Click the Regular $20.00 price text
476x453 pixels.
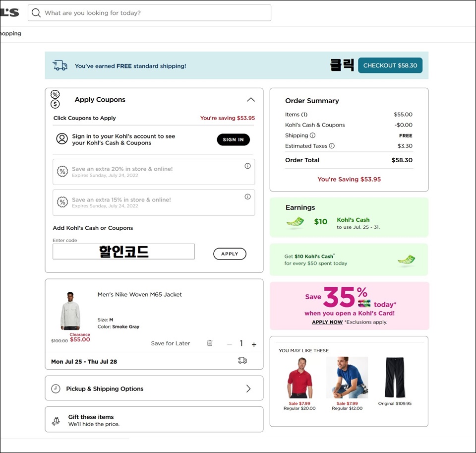pos(299,408)
